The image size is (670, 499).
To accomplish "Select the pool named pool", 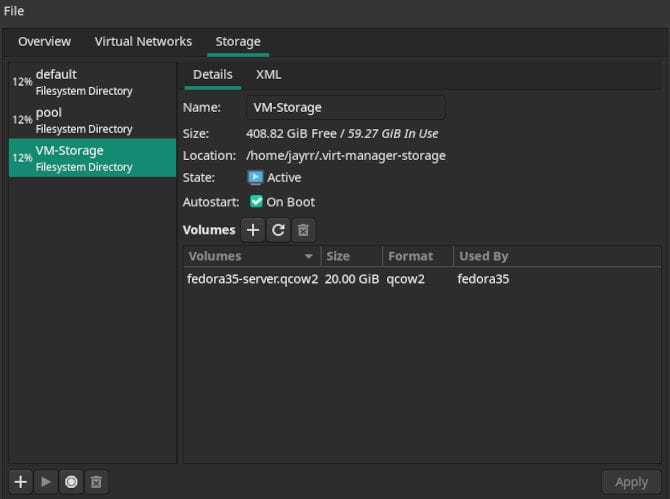I will [x=92, y=120].
